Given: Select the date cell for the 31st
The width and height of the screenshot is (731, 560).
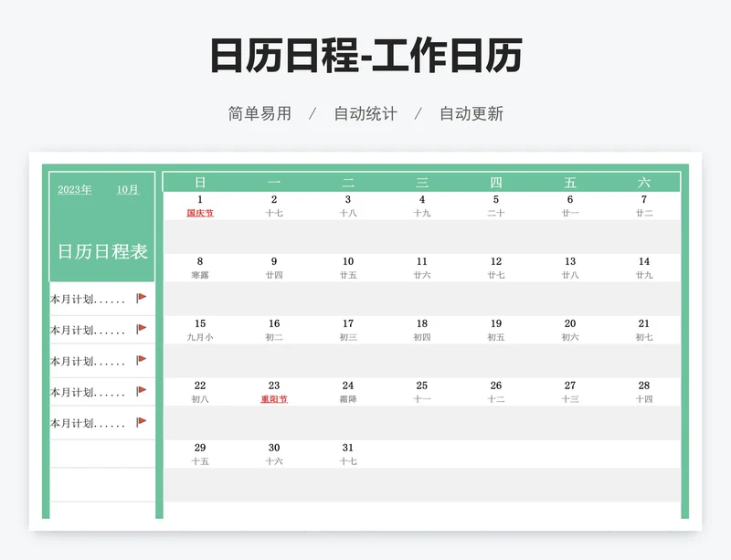Looking at the screenshot, I should pos(348,448).
